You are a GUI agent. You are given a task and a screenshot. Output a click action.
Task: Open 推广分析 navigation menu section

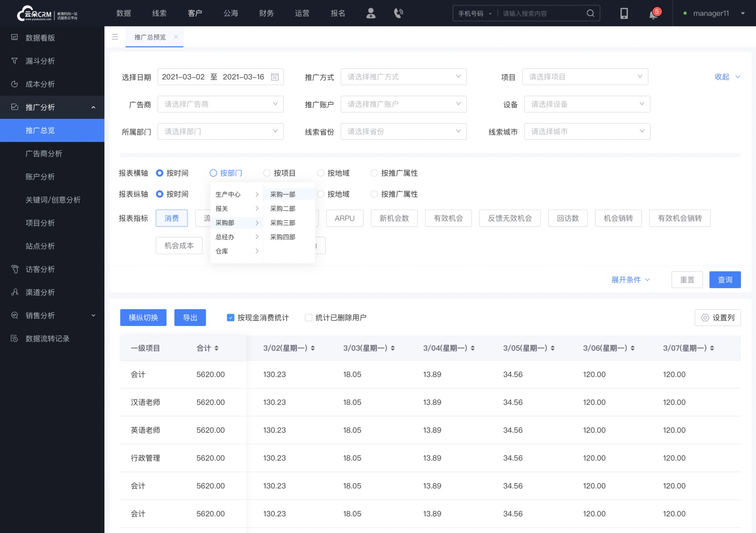coord(52,107)
